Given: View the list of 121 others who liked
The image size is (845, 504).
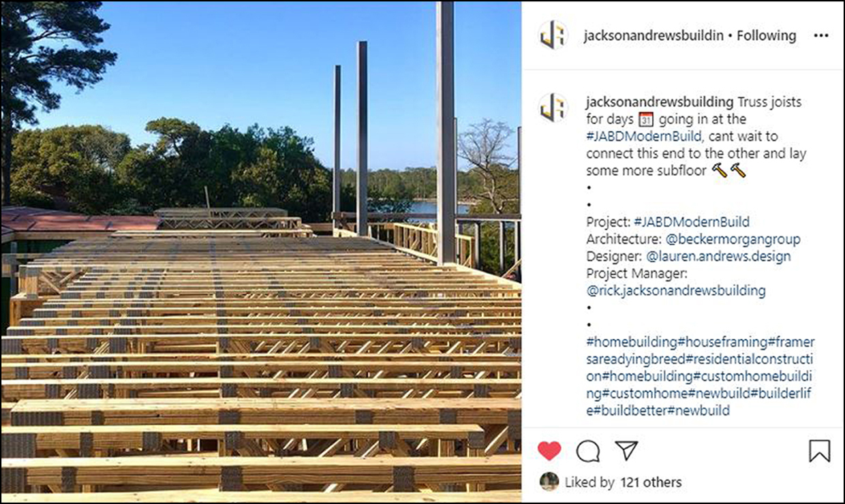Looking at the screenshot, I should pyautogui.click(x=651, y=482).
